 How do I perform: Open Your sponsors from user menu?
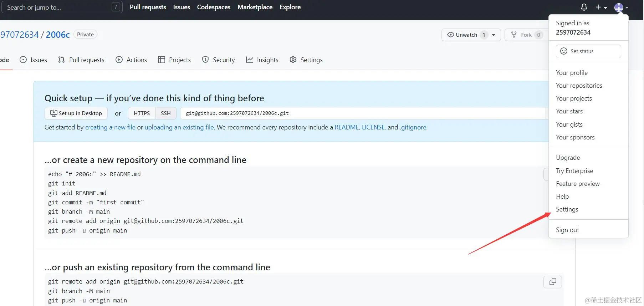coord(575,137)
